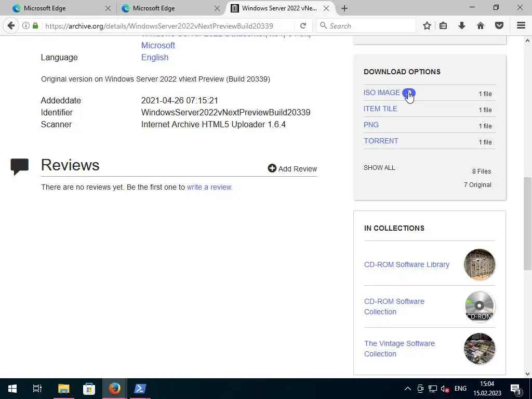This screenshot has width=532, height=399.
Task: Click the Vintage Software Collection thumbnail
Action: (x=480, y=349)
